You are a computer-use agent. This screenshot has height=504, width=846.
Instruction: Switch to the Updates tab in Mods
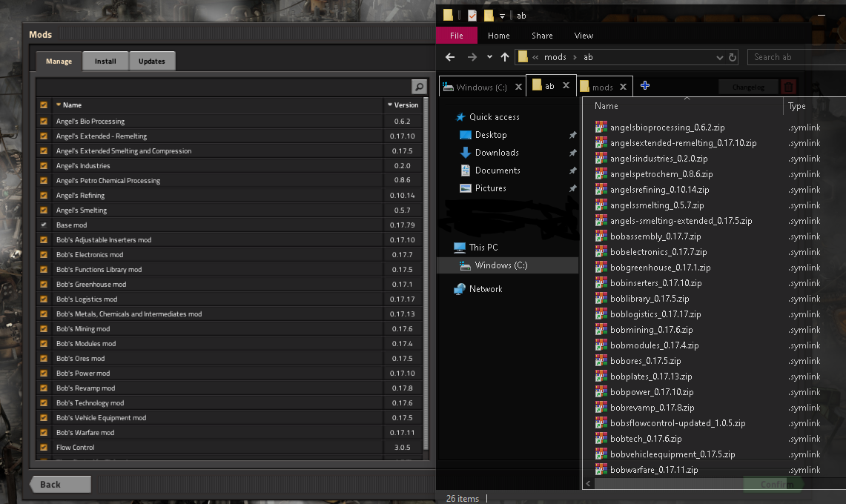(151, 62)
